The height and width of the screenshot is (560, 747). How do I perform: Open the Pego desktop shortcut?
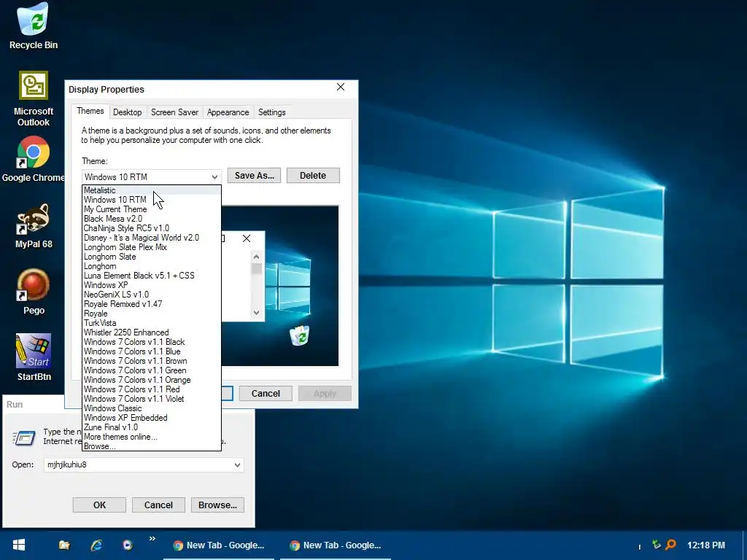point(33,292)
